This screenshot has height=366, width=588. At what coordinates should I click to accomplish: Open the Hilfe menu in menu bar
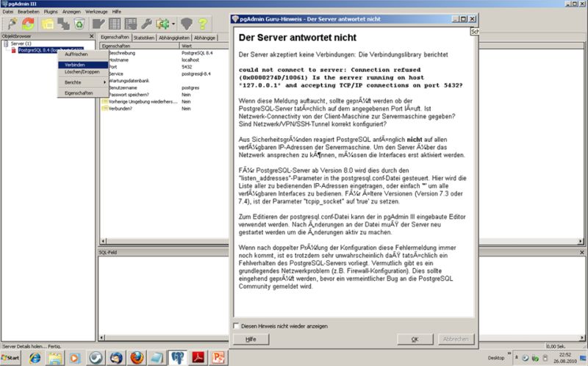click(x=117, y=12)
